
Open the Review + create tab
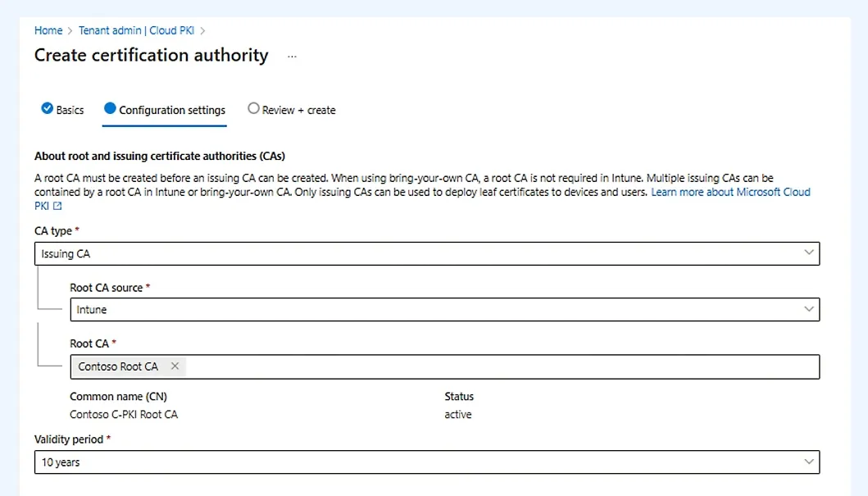[298, 110]
